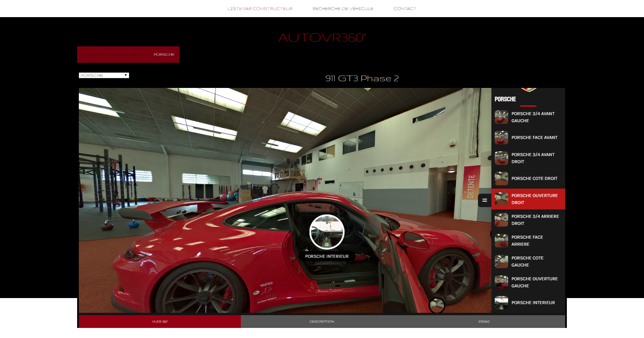Open the 'PORSCHE 3/4 AVANT DROIT' view
The image size is (644, 338).
528,158
